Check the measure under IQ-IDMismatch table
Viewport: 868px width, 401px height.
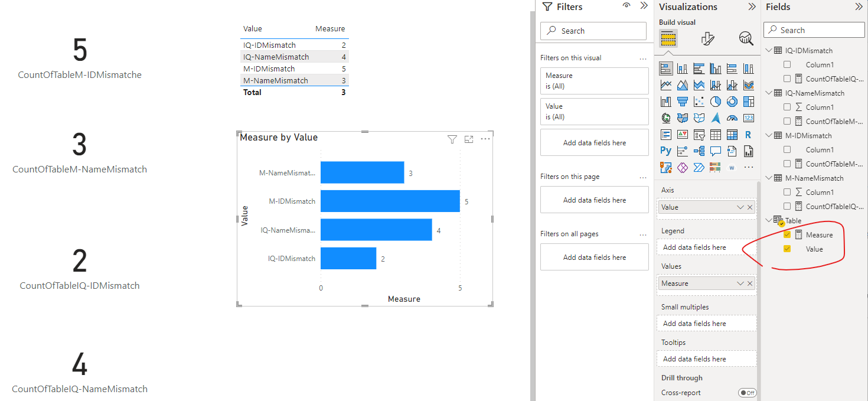787,79
